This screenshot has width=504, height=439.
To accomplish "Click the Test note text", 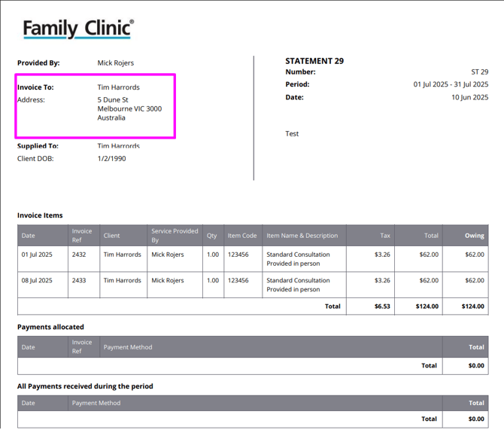I will click(292, 134).
